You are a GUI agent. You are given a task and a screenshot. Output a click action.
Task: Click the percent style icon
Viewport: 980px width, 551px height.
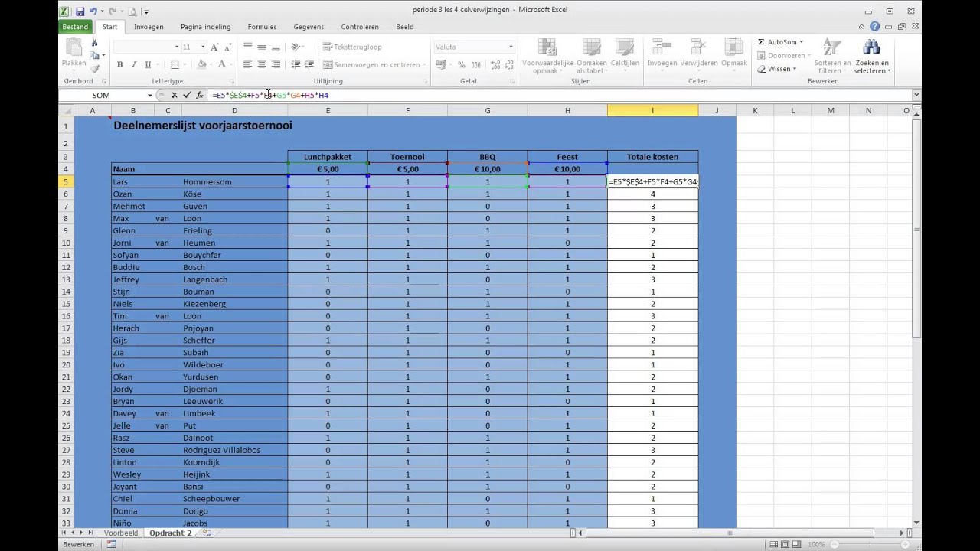[462, 65]
